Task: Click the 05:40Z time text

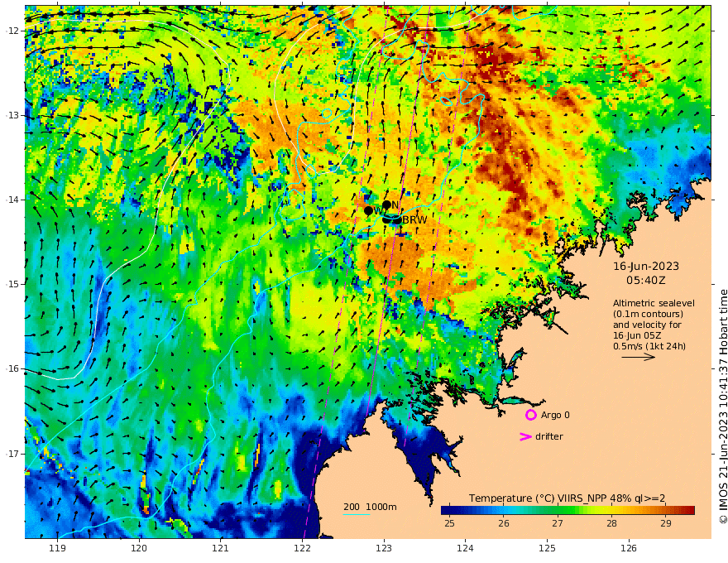Action: tap(646, 281)
